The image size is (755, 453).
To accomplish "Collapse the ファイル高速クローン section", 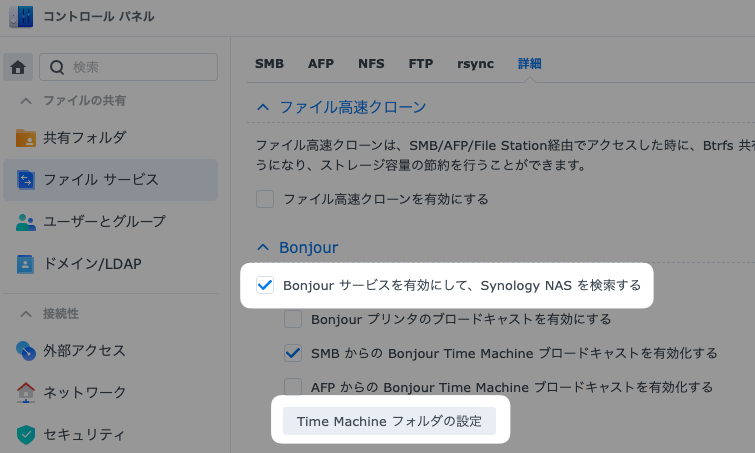I will 263,107.
